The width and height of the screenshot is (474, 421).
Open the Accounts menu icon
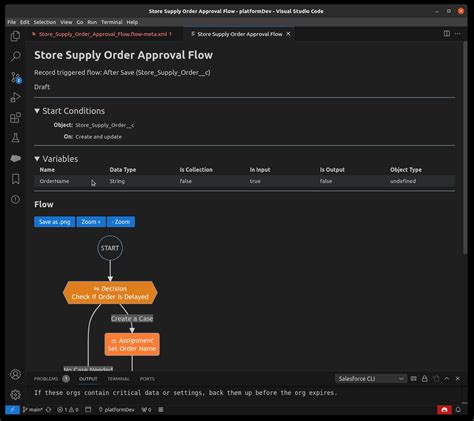coord(15,374)
